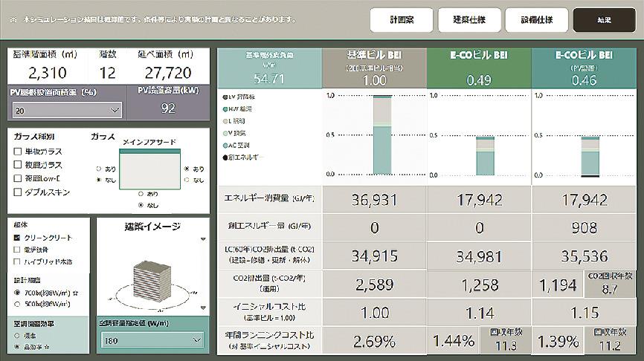Click the upper arrow in 建築イメージ panel
644x361 pixels.
click(203, 239)
